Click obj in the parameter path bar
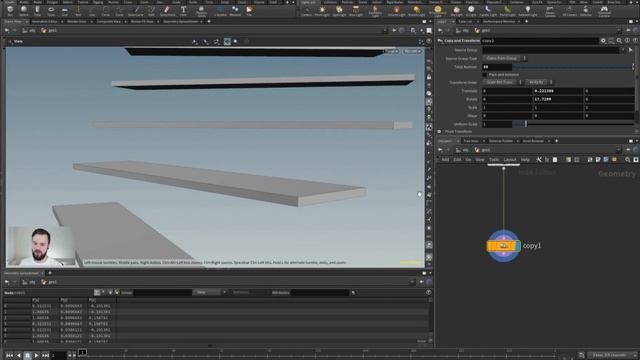640x360 pixels. [462, 31]
